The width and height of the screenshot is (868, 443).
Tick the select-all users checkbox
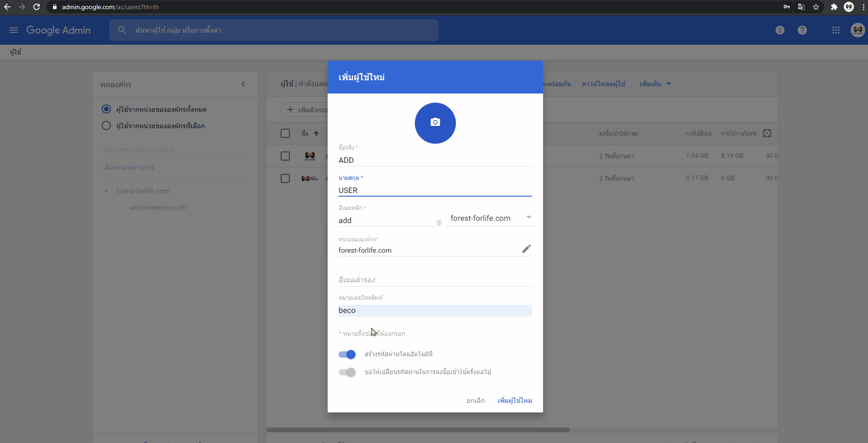(285, 133)
